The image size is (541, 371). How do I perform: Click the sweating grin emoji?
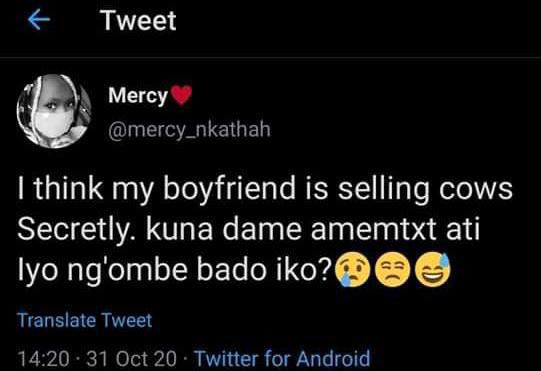433,270
